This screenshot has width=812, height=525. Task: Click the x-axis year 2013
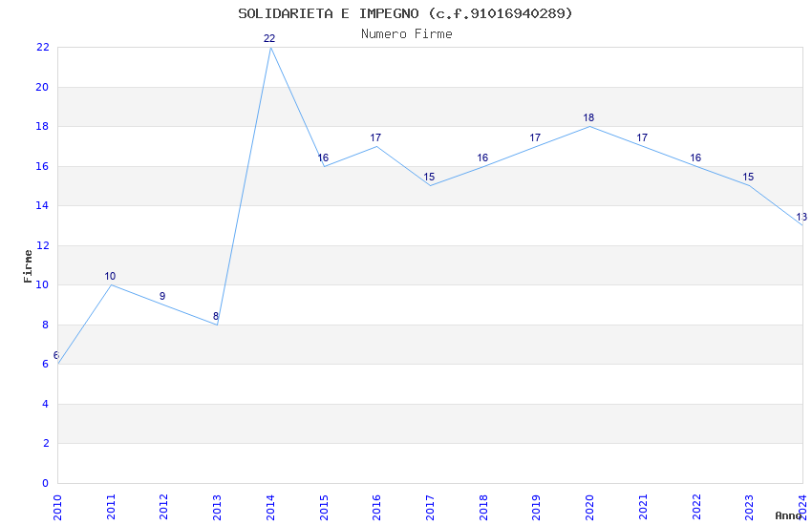point(218,508)
